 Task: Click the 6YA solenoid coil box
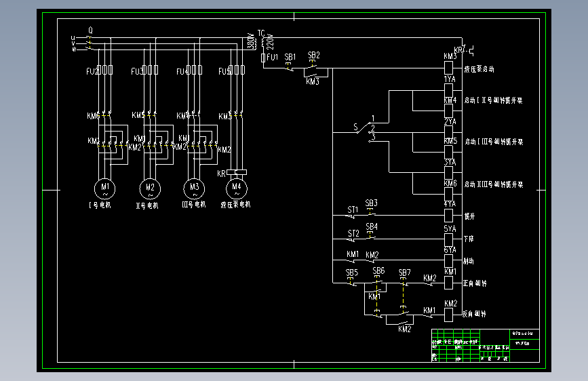tap(448, 260)
